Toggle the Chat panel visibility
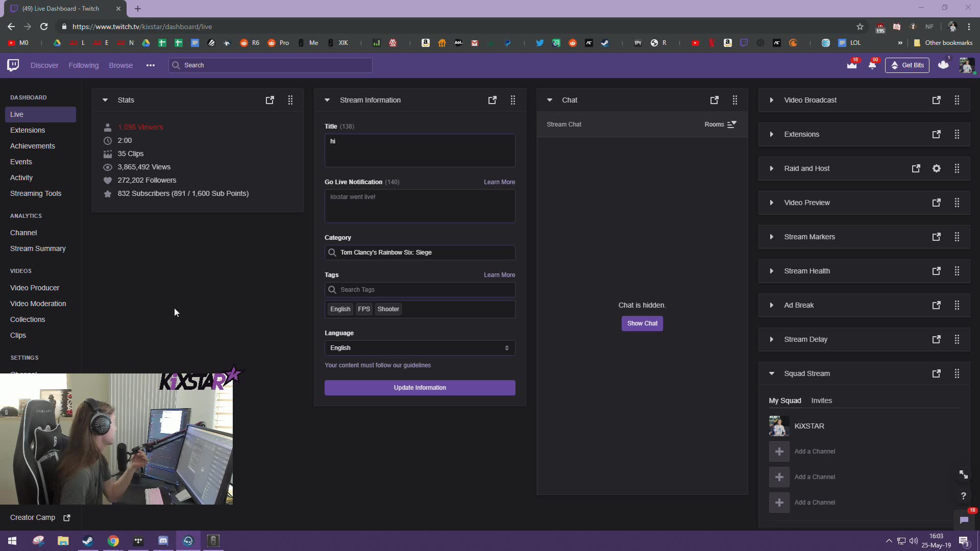Screen dimensions: 980x551 click(x=550, y=99)
